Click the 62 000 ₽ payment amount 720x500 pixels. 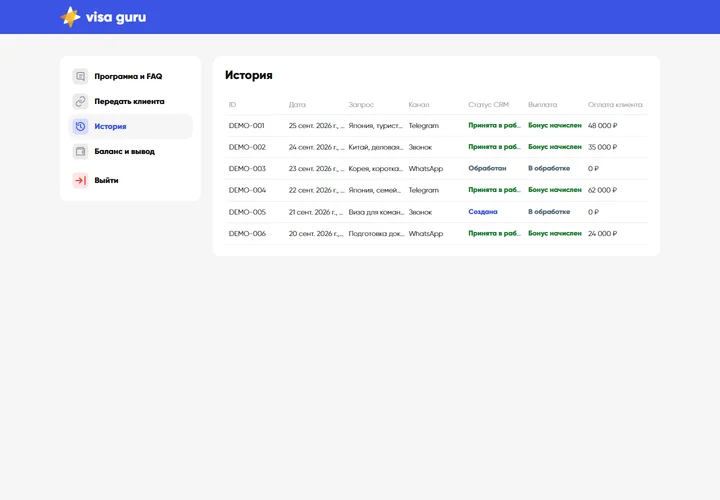click(602, 190)
